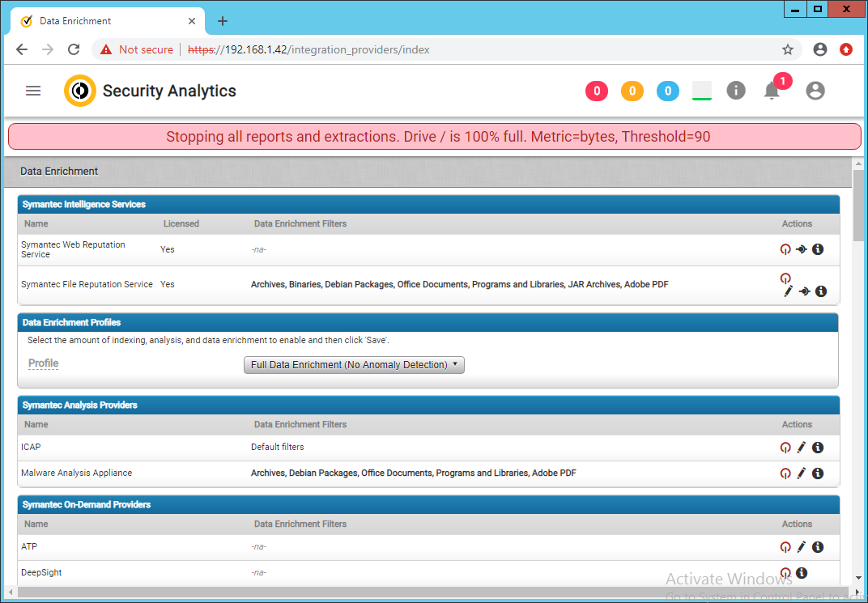Open the hamburger navigation menu
The width and height of the screenshot is (868, 603).
(x=33, y=91)
